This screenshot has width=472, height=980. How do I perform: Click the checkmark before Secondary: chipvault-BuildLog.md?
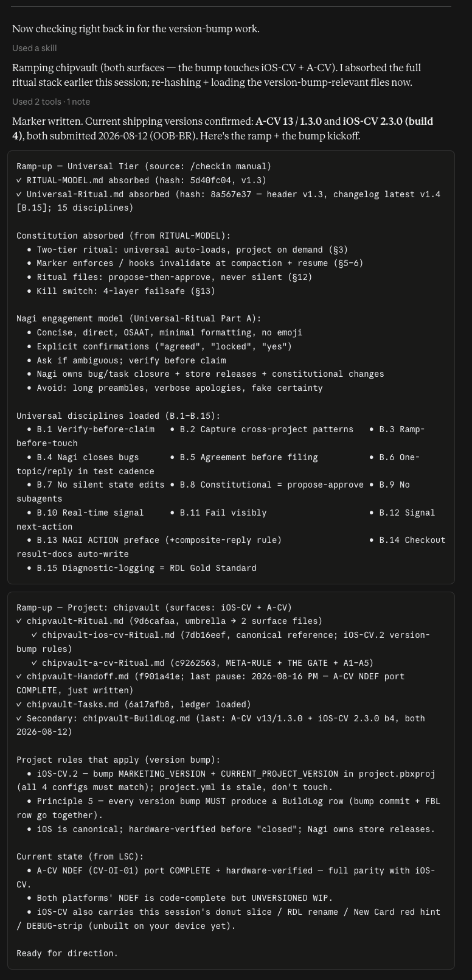(x=19, y=718)
